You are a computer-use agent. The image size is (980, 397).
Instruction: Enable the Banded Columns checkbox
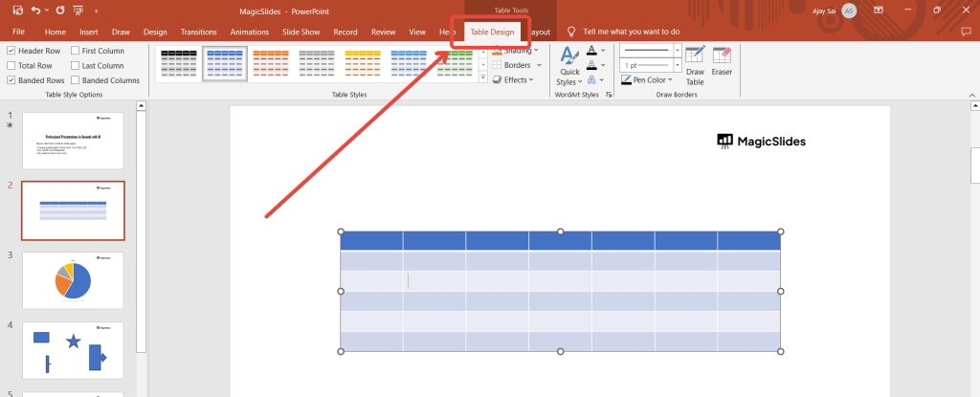click(75, 80)
